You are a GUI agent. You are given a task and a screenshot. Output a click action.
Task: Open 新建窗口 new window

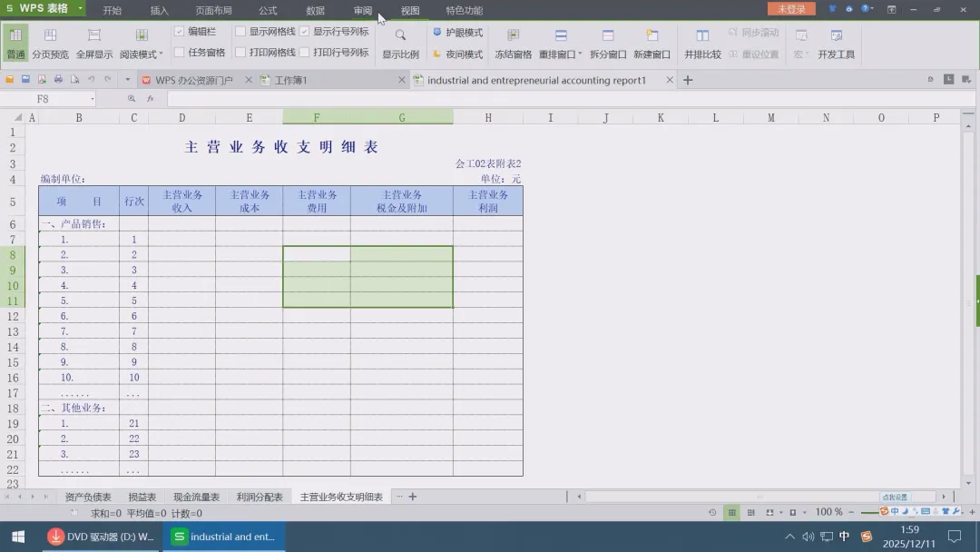click(652, 43)
